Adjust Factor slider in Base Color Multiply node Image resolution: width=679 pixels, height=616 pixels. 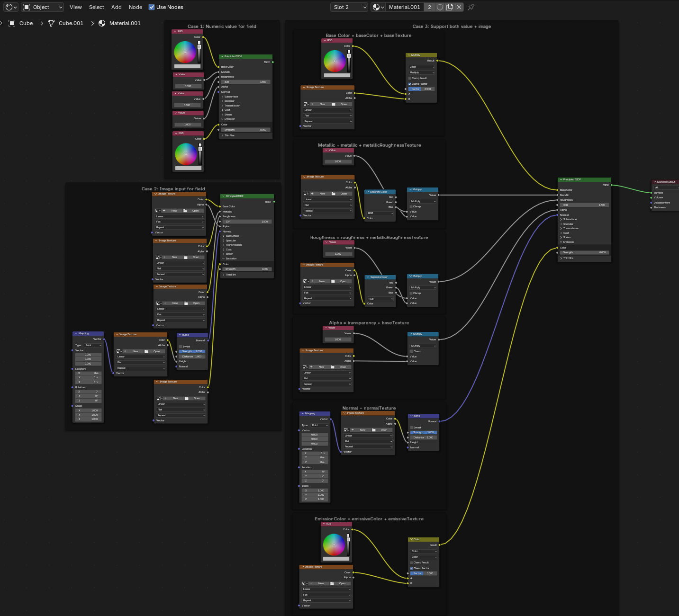click(422, 89)
